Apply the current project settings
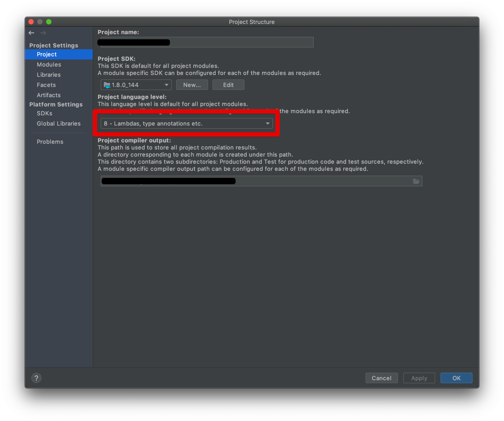The height and width of the screenshot is (421, 504). pyautogui.click(x=419, y=378)
